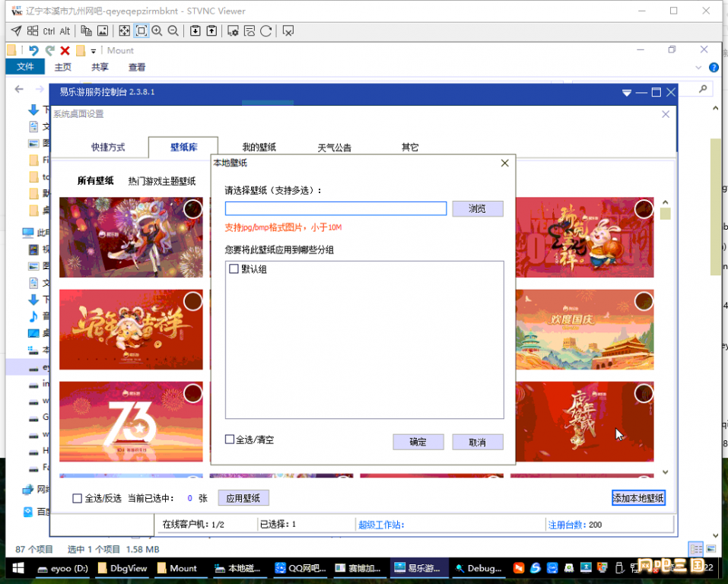This screenshot has height=584, width=728.
Task: Expand the explorer ribbon chevron
Action: point(698,68)
